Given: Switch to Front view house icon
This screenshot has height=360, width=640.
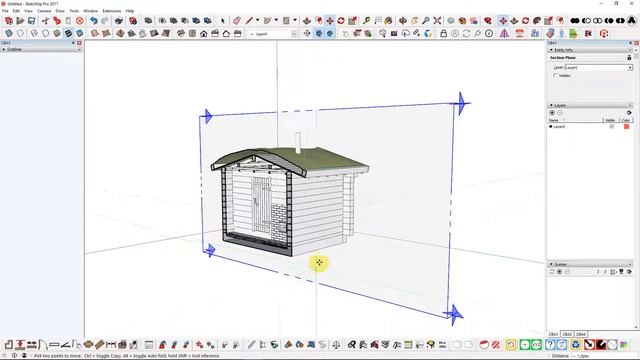Looking at the screenshot, I should 204,33.
